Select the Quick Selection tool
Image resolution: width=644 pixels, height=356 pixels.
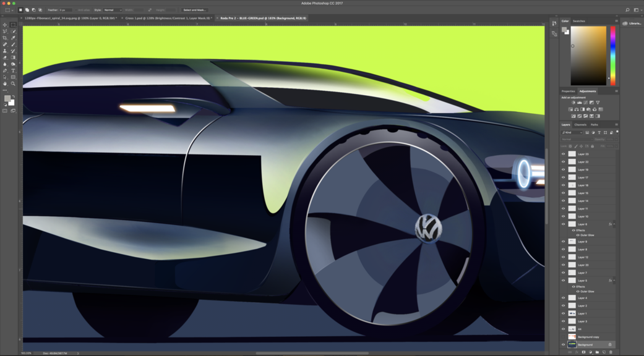13,31
